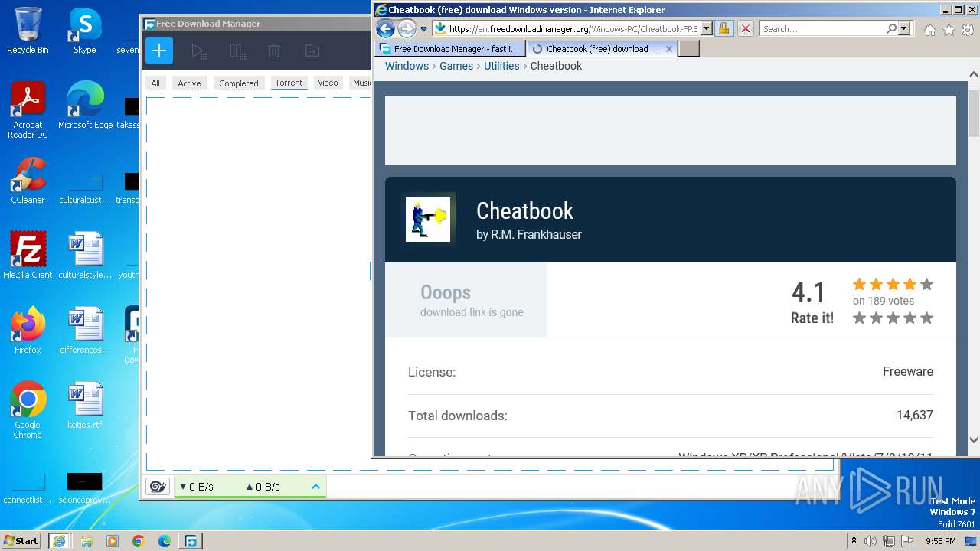Image resolution: width=980 pixels, height=551 pixels.
Task: Select Completed downloads filter
Action: [239, 83]
